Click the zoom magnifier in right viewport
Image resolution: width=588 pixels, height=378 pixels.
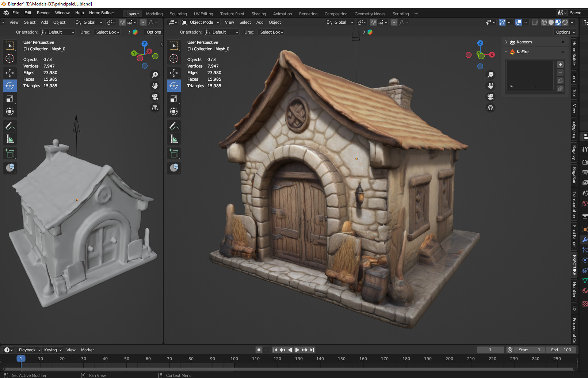(490, 75)
